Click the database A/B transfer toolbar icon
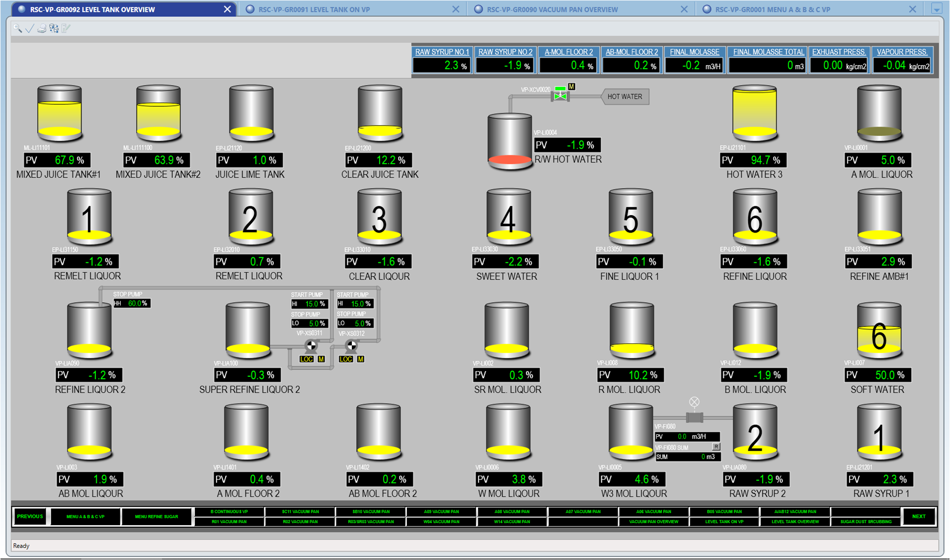The image size is (950, 560). (54, 28)
